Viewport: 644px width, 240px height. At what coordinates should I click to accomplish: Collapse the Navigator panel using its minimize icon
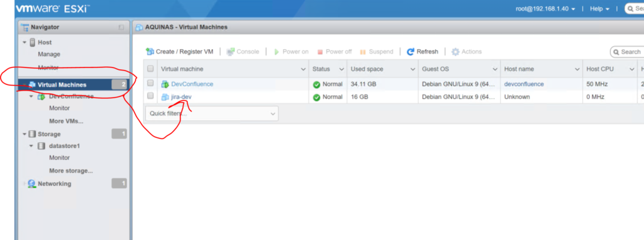[121, 27]
